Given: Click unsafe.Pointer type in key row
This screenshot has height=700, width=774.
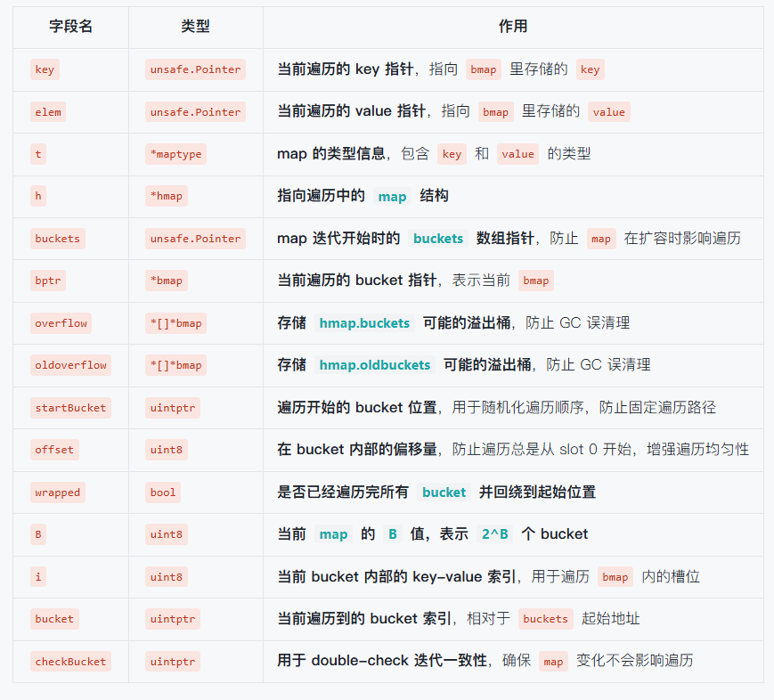Looking at the screenshot, I should [x=195, y=69].
